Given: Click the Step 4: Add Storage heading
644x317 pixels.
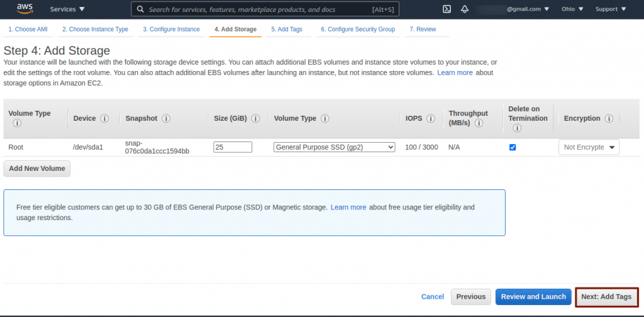Looking at the screenshot, I should point(57,50).
